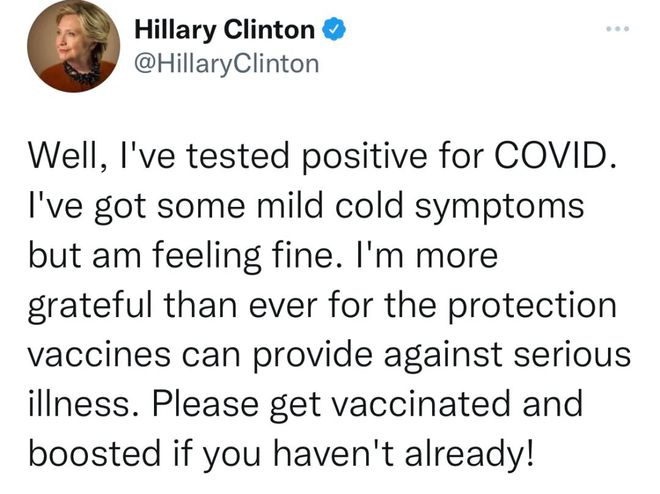Click the word vaccinated in the tweet
Screen dimensions: 660x494
pyautogui.click(x=422, y=404)
